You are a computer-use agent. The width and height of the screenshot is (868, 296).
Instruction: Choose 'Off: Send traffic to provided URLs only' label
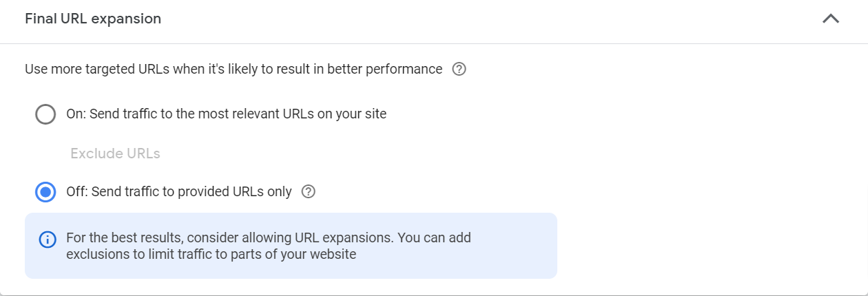point(179,192)
